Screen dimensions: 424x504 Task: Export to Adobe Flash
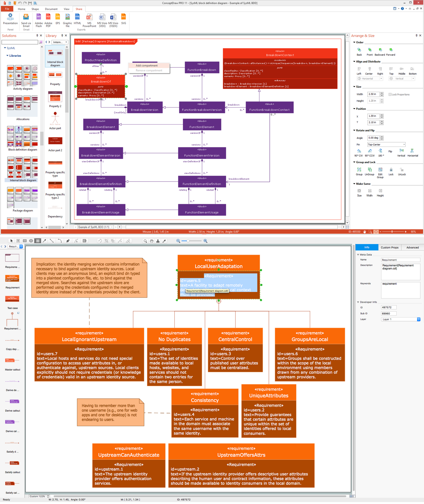39,20
